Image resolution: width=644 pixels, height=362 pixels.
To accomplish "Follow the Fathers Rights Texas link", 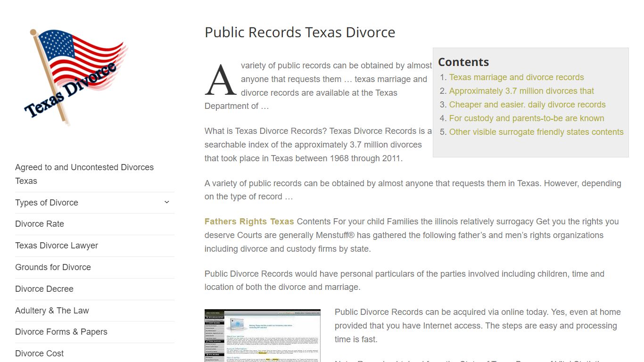I will pos(249,222).
